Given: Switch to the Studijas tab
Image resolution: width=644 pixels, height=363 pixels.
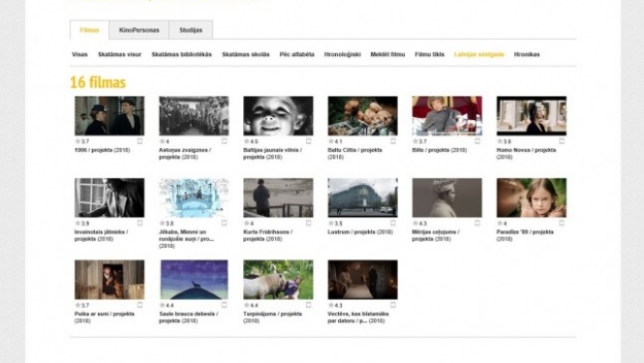Looking at the screenshot, I should point(191,30).
